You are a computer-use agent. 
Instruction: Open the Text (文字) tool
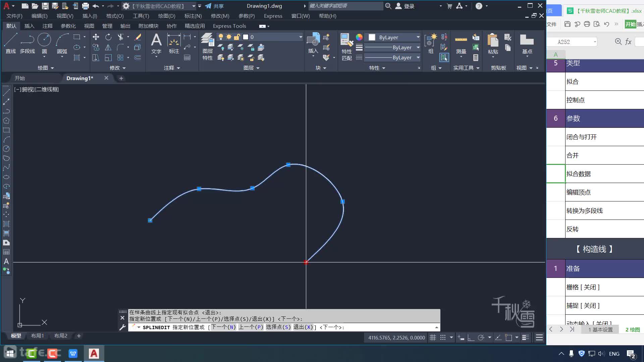click(x=156, y=44)
